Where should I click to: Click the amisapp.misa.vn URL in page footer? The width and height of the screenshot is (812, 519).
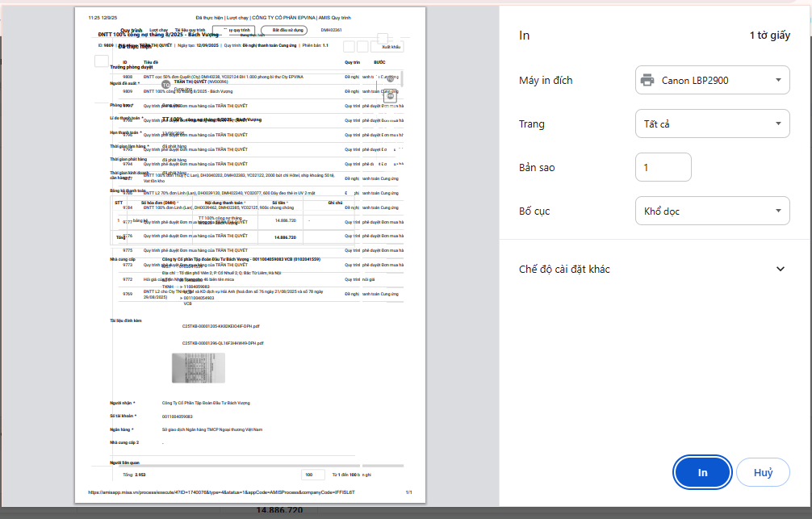click(221, 492)
